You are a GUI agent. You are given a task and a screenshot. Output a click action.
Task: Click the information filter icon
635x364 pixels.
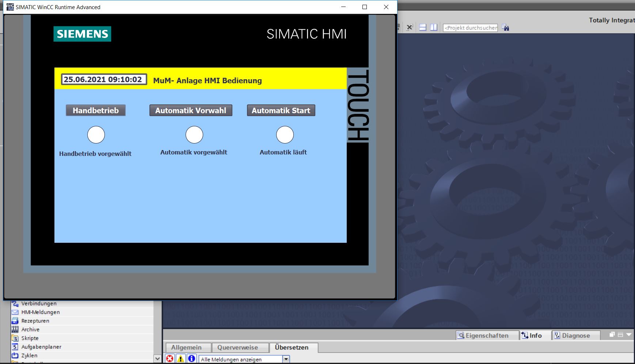pos(191,359)
